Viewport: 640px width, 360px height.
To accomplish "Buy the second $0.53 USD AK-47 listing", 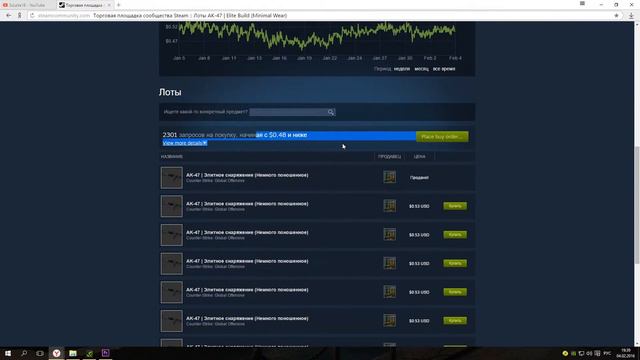I will point(455,235).
